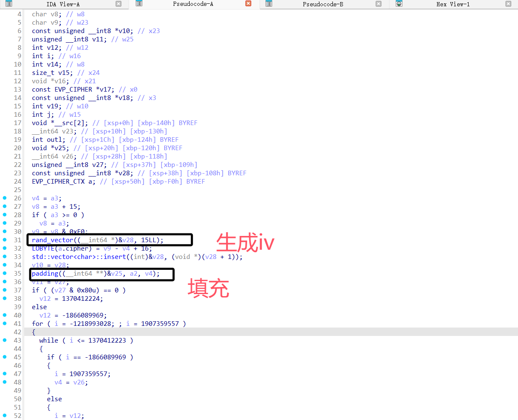Viewport: 518px width, 420px height.
Task: Toggle breakpoint dot on line 26
Action: point(5,198)
